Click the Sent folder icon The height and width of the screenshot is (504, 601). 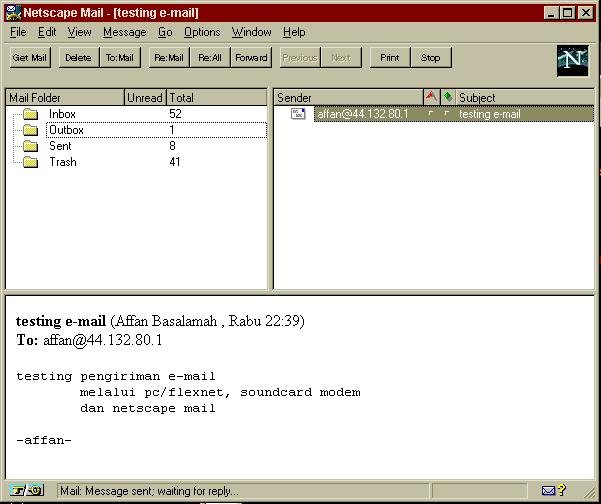(x=30, y=146)
